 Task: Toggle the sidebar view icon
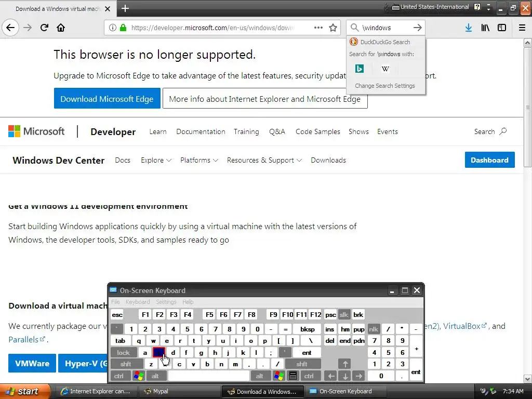pyautogui.click(x=502, y=28)
